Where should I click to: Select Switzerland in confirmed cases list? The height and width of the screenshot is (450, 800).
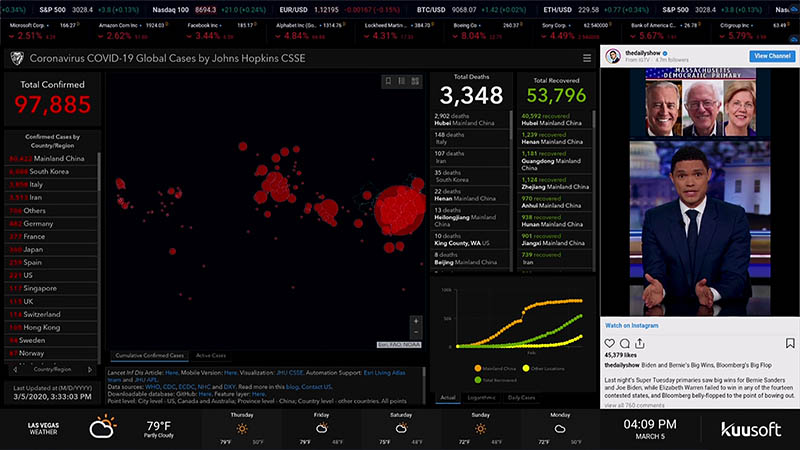[x=51, y=314]
